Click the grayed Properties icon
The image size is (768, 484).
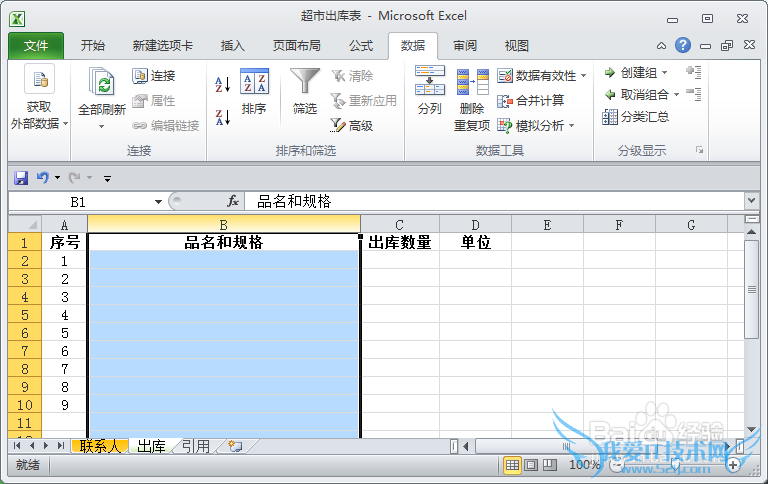click(140, 101)
